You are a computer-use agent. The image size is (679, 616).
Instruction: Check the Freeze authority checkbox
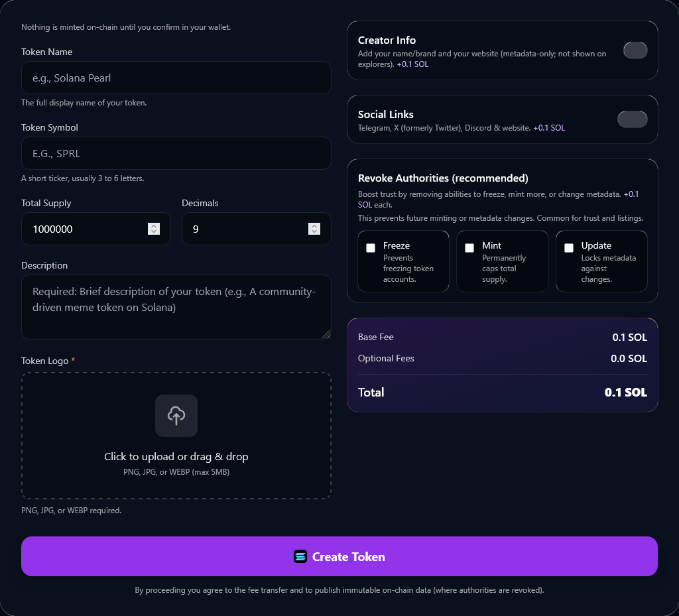coord(371,247)
